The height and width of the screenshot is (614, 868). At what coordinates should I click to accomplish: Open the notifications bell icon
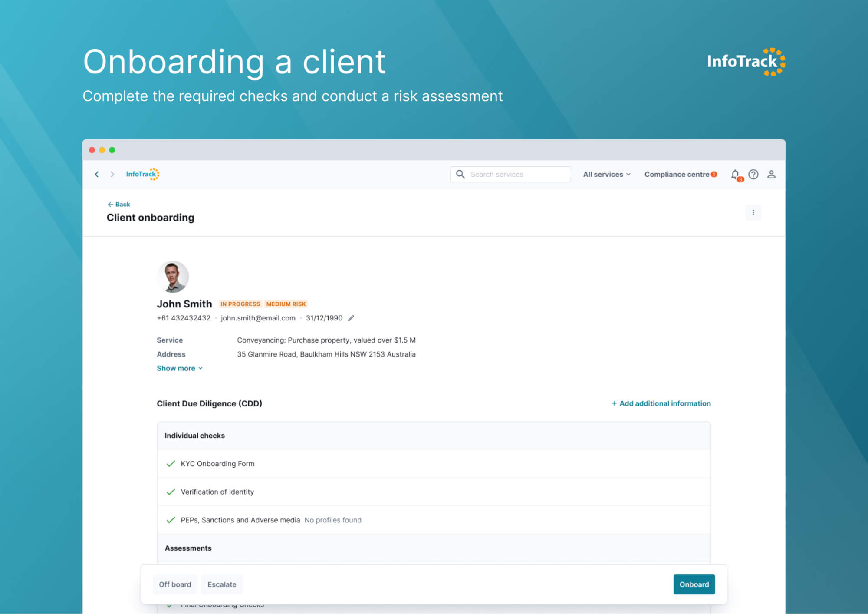[736, 175]
